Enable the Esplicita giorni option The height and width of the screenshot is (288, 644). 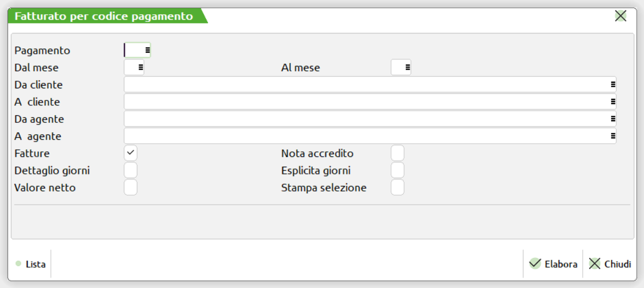tap(398, 170)
